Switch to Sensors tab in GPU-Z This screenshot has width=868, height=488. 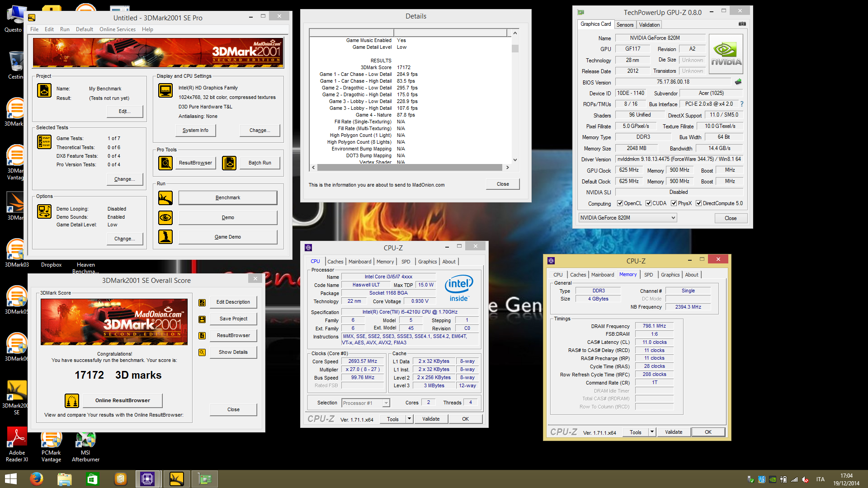point(625,25)
